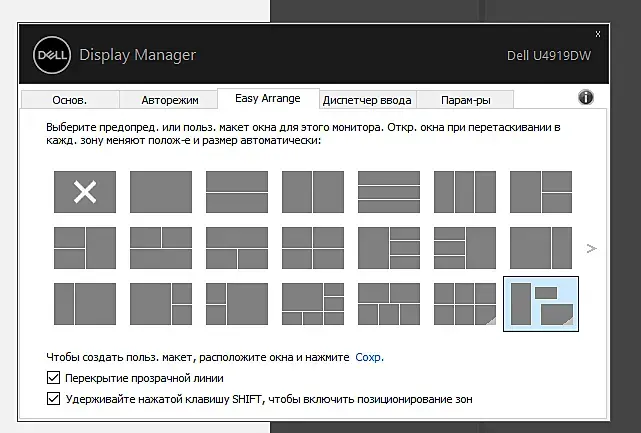
Task: Choose the single full-screen zone layout
Action: [x=161, y=192]
